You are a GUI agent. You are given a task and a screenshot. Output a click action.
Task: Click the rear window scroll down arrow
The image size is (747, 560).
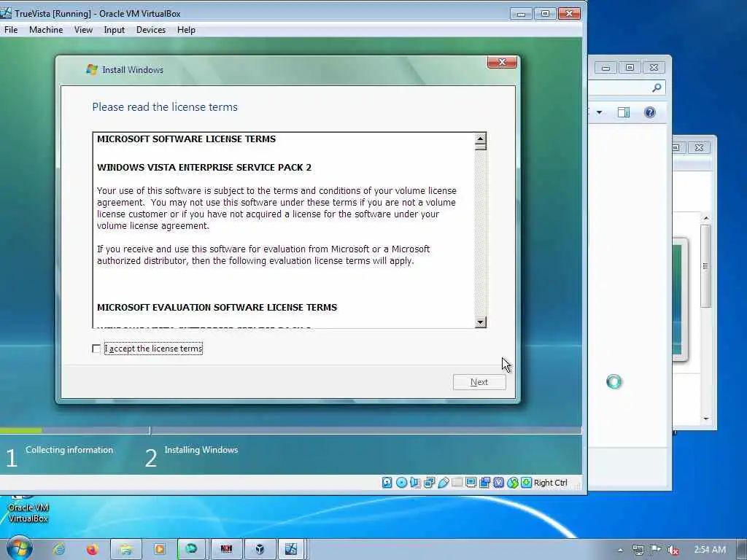706,419
